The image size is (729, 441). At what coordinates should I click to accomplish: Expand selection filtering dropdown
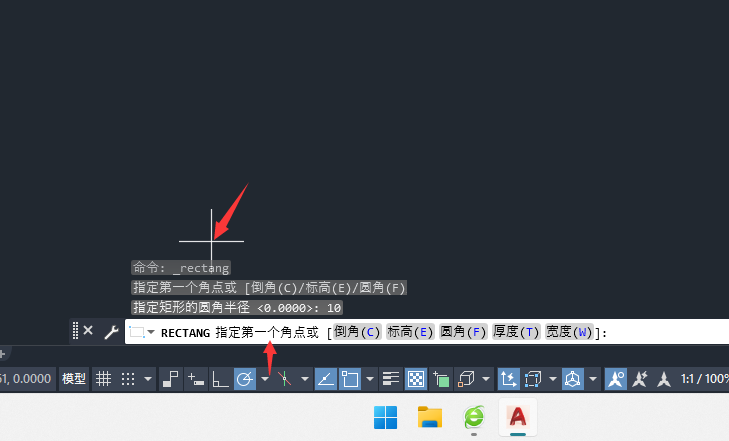pos(553,379)
